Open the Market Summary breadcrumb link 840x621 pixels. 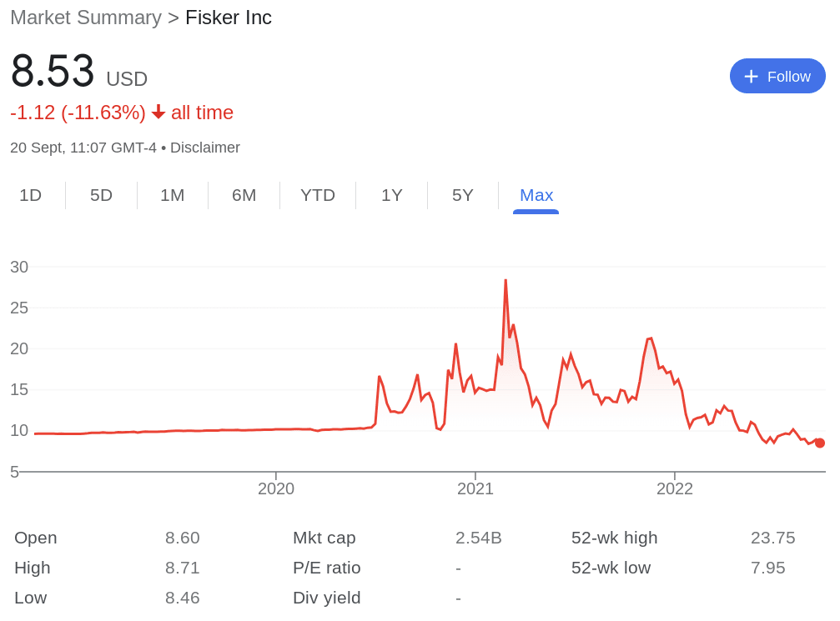coord(86,18)
